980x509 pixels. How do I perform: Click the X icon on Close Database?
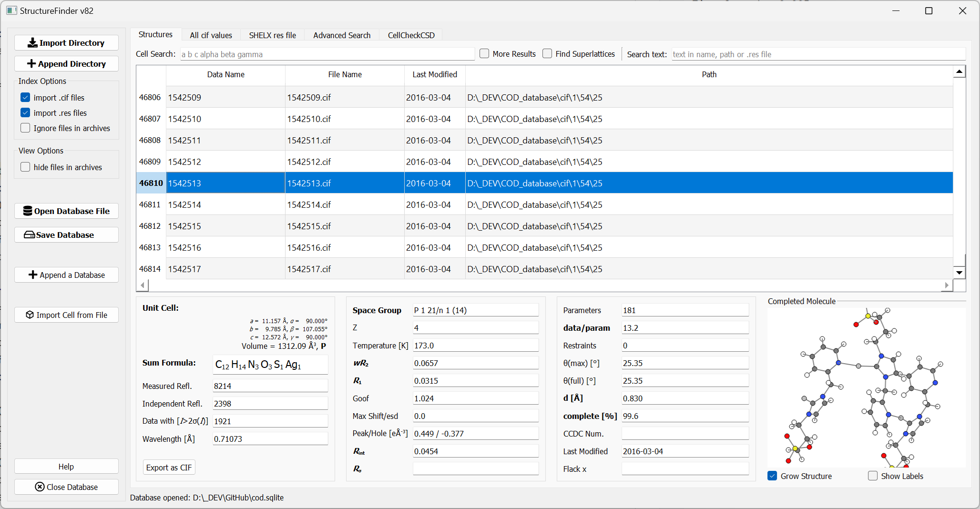point(39,487)
